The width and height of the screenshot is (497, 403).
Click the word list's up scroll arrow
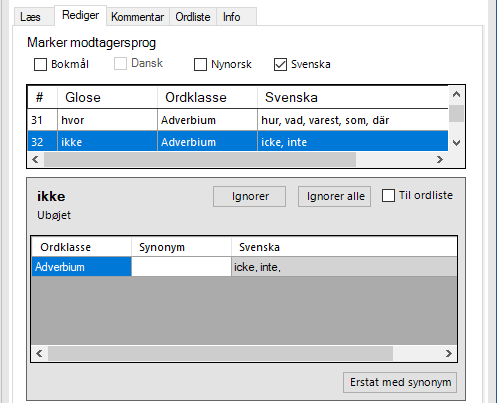click(456, 94)
